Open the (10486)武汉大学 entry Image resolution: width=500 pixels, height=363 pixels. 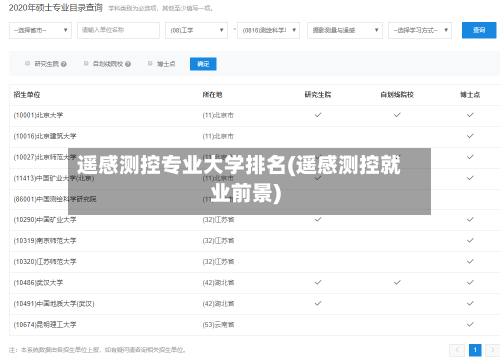click(x=38, y=283)
